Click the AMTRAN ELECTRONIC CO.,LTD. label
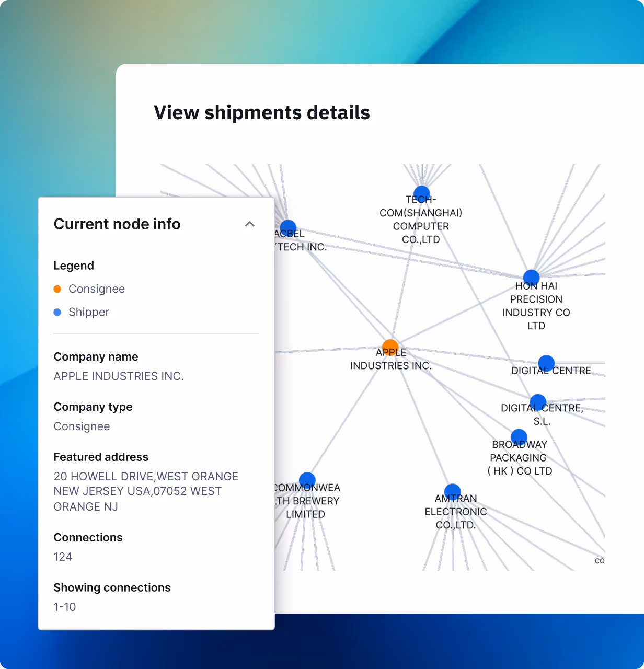This screenshot has width=644, height=669. 456,512
